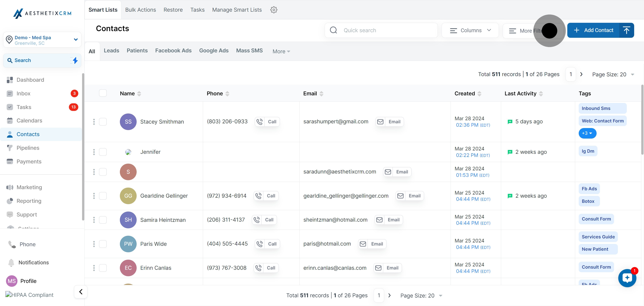Image resolution: width=644 pixels, height=306 pixels.
Task: Check the select-all contacts checkbox
Action: (x=103, y=93)
